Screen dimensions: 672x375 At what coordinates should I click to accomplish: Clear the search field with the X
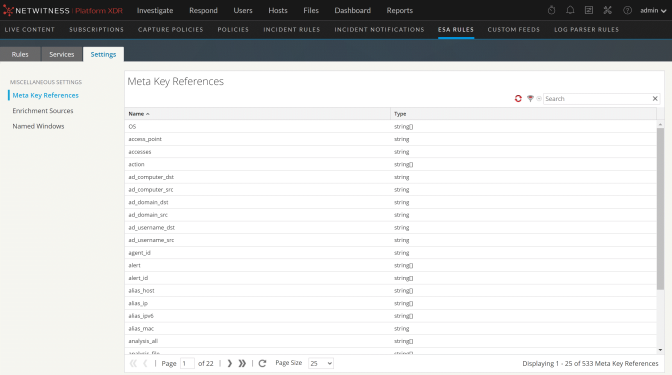click(655, 99)
